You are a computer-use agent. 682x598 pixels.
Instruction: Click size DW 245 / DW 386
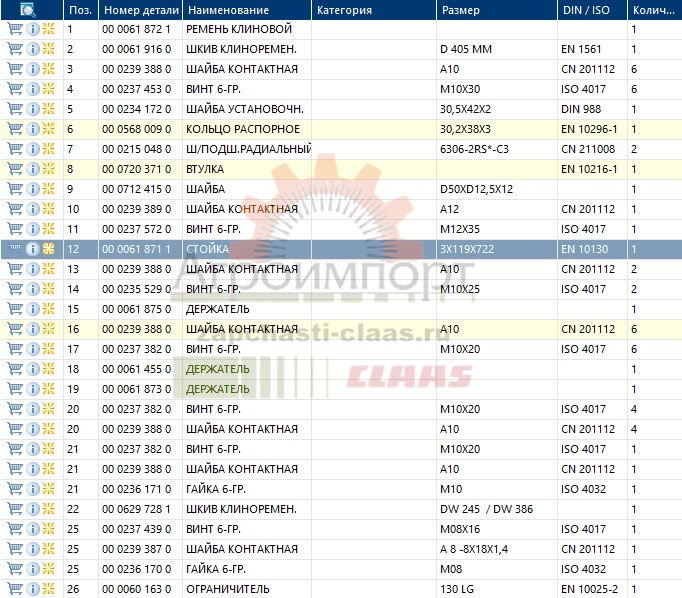(486, 509)
